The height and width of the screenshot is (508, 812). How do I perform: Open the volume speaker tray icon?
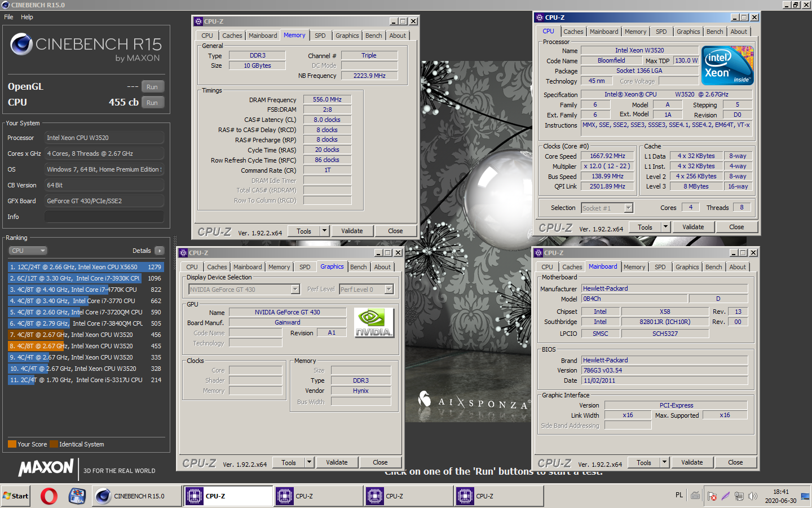click(x=753, y=496)
